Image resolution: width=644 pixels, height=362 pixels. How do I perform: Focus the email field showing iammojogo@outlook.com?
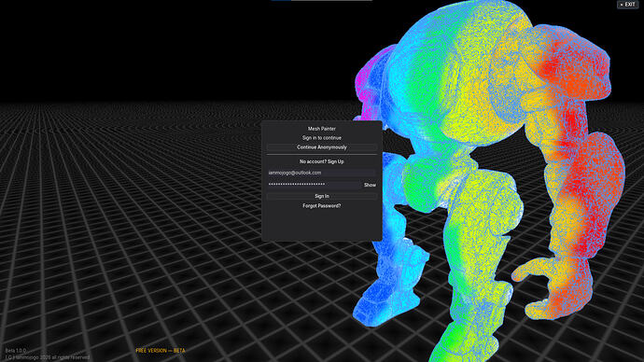point(322,173)
